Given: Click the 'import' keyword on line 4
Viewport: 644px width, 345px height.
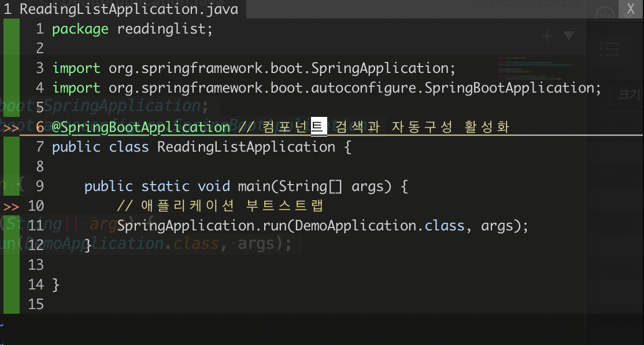Looking at the screenshot, I should coord(76,88).
